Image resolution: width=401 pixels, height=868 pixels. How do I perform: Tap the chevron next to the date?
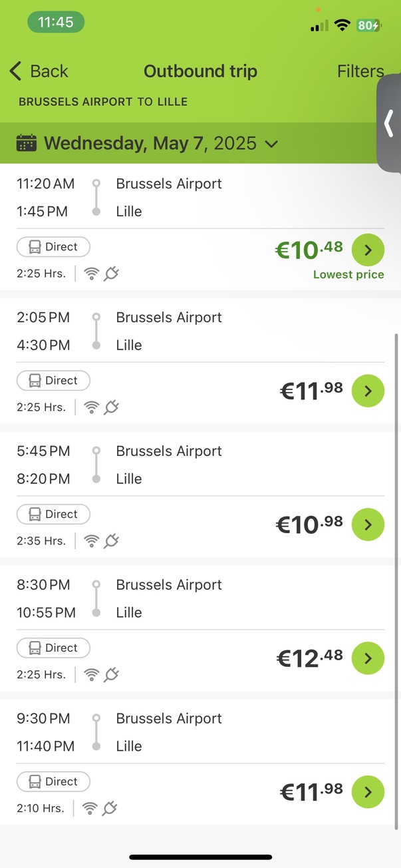[271, 144]
